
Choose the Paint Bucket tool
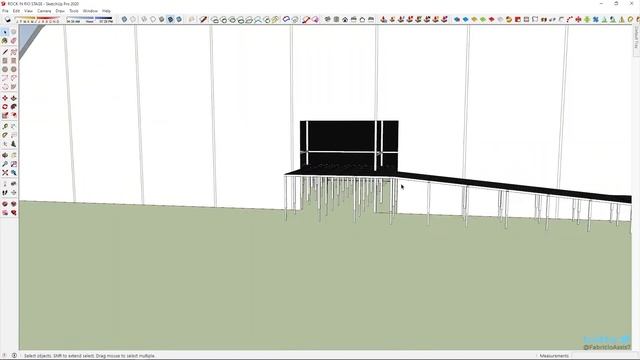pos(5,41)
